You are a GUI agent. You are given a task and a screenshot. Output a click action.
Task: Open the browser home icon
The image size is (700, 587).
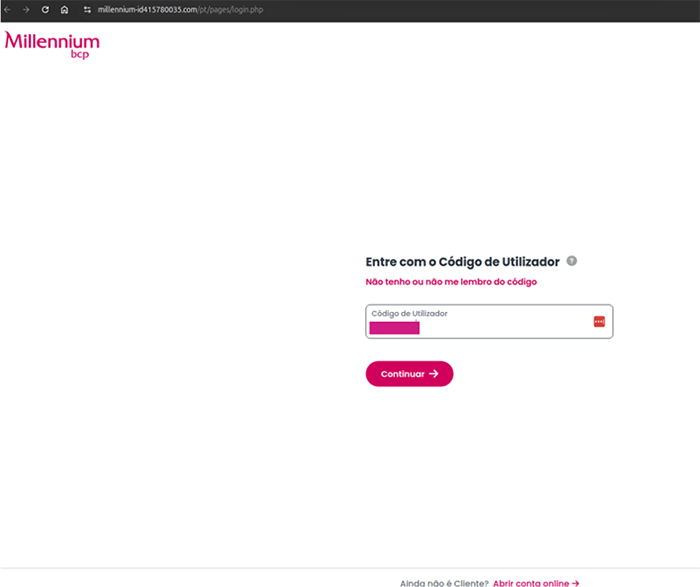tap(64, 9)
